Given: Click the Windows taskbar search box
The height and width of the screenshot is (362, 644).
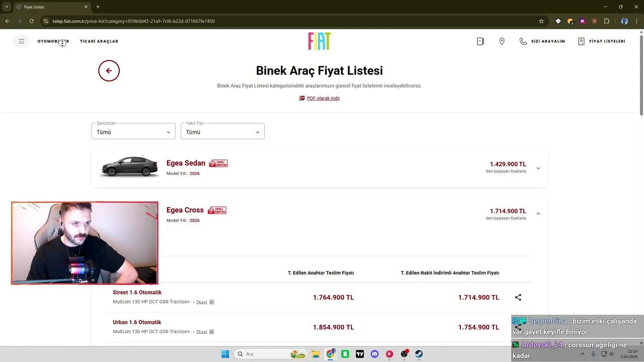Looking at the screenshot, I should tap(271, 354).
